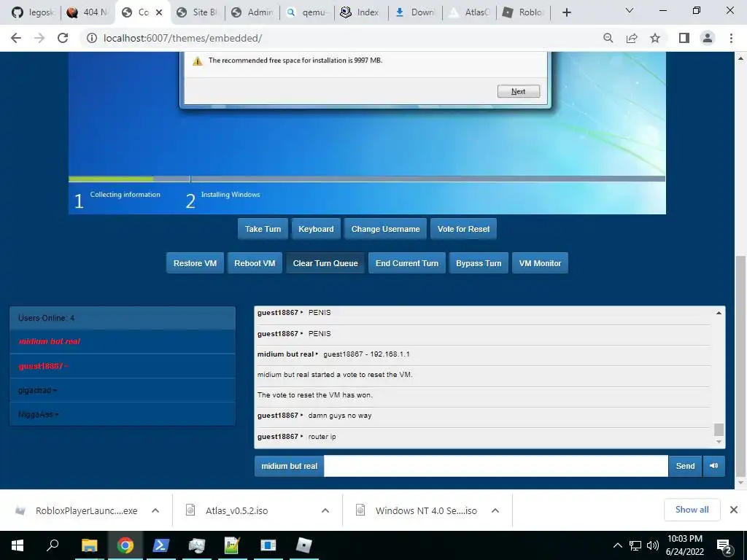This screenshot has height=560, width=747.
Task: Click Bypass Turn
Action: (x=479, y=263)
